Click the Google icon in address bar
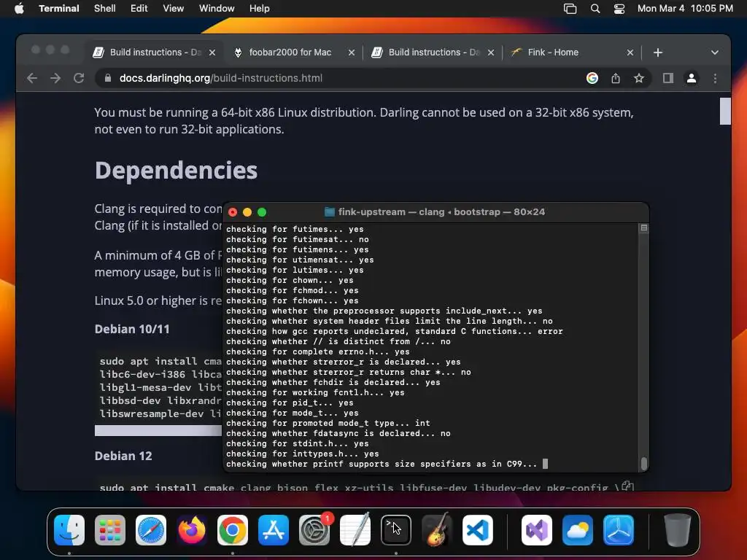747x560 pixels. tap(592, 78)
